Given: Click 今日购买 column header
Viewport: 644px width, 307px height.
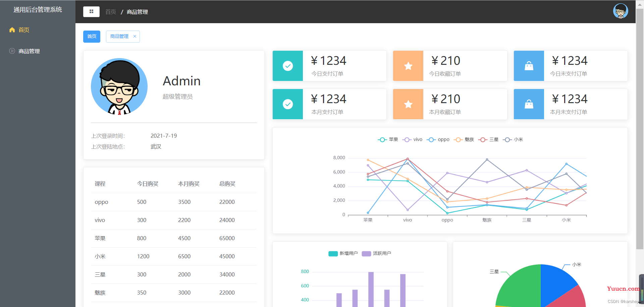Looking at the screenshot, I should [148, 184].
